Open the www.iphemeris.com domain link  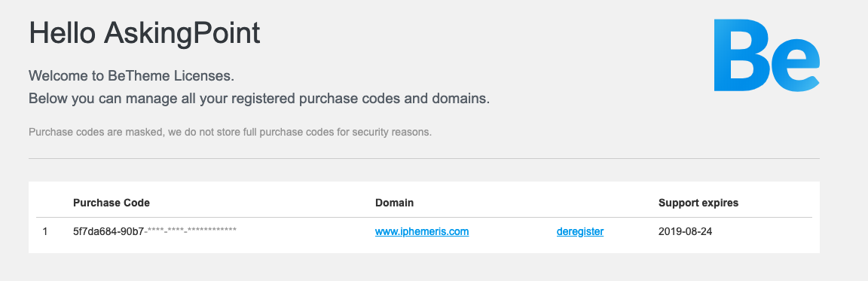pyautogui.click(x=422, y=232)
